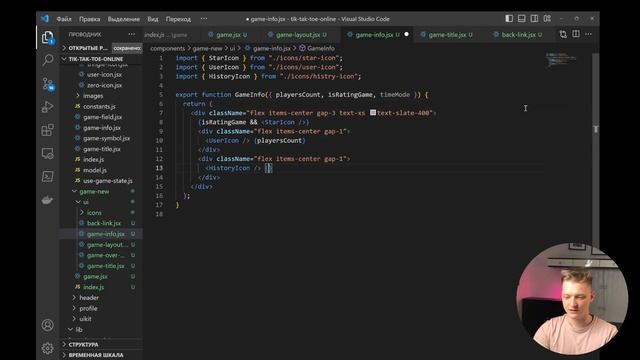Switch to the game.jsx editor tab
This screenshot has height=360, width=640.
[229, 35]
